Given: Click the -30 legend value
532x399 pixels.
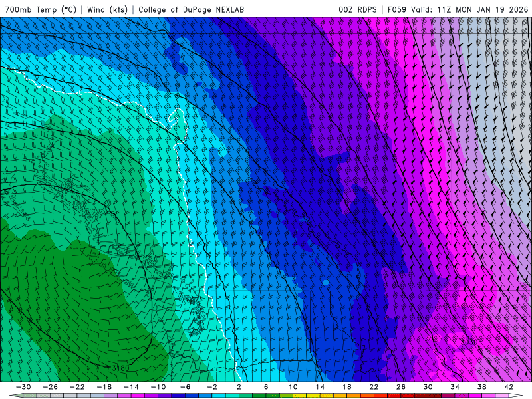Looking at the screenshot, I should [23, 387].
